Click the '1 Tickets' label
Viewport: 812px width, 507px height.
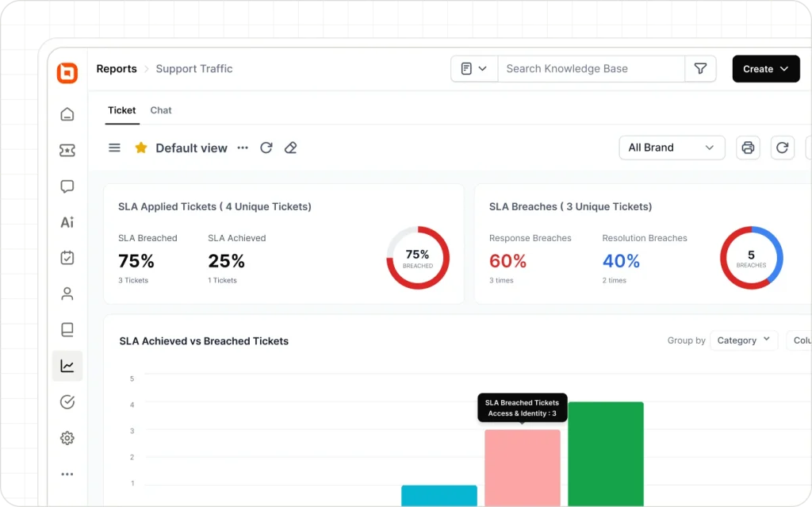[222, 280]
